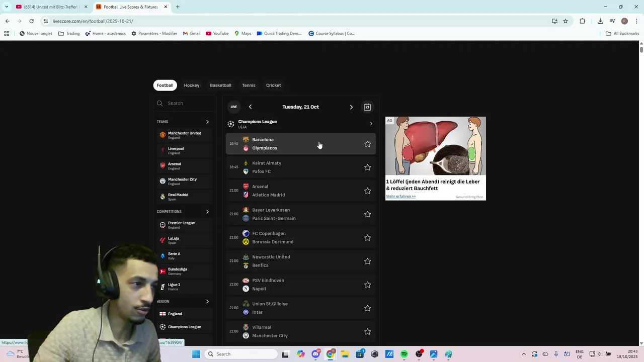Reload the page
Screen dimensions: 644x362
coord(31,21)
